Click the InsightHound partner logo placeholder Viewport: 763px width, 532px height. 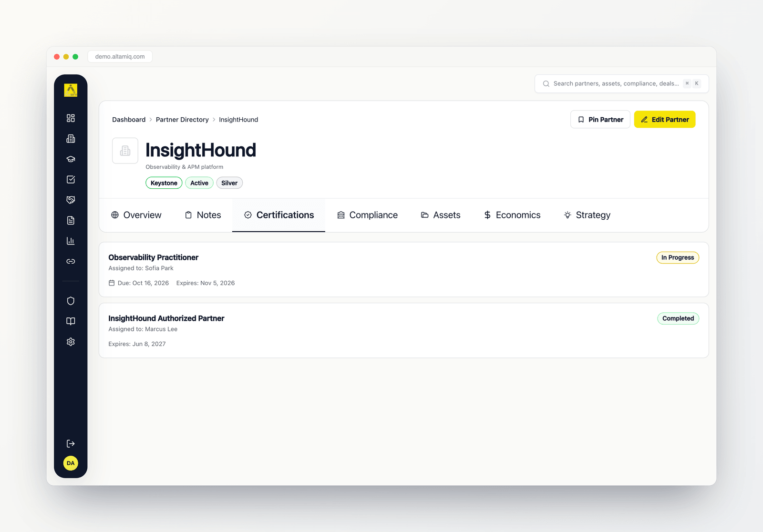click(x=125, y=151)
